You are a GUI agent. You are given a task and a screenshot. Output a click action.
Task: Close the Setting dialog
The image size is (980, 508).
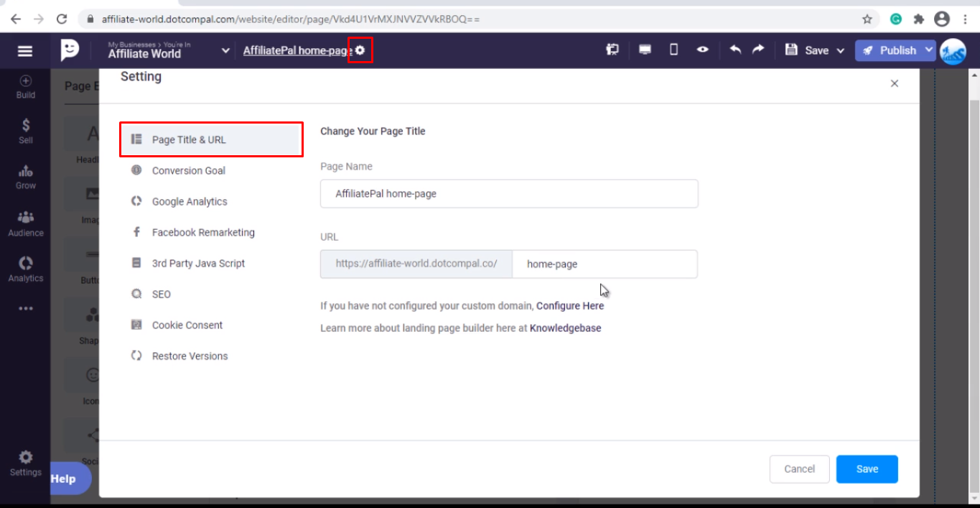coord(895,83)
